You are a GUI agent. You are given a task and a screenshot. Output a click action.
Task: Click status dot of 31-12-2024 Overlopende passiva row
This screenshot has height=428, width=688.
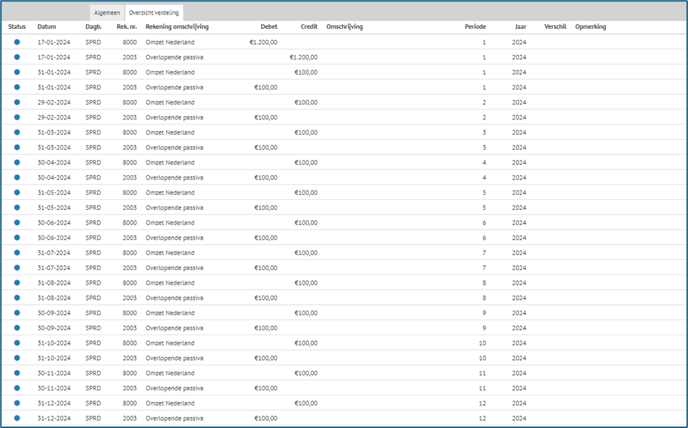[17, 418]
